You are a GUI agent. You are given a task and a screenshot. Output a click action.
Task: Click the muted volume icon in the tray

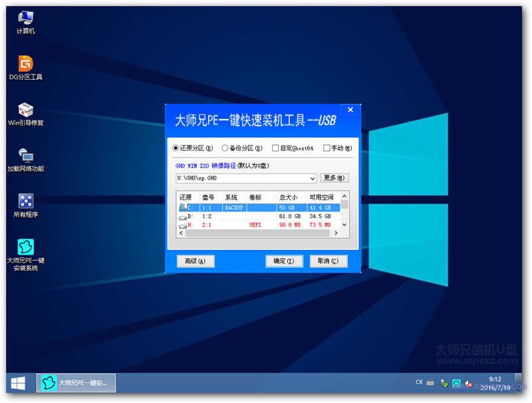[469, 384]
